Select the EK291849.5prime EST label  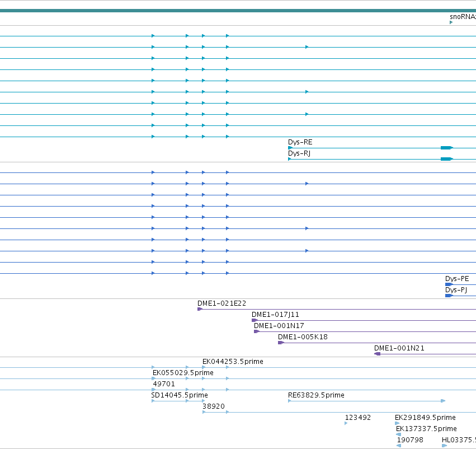pos(425,418)
